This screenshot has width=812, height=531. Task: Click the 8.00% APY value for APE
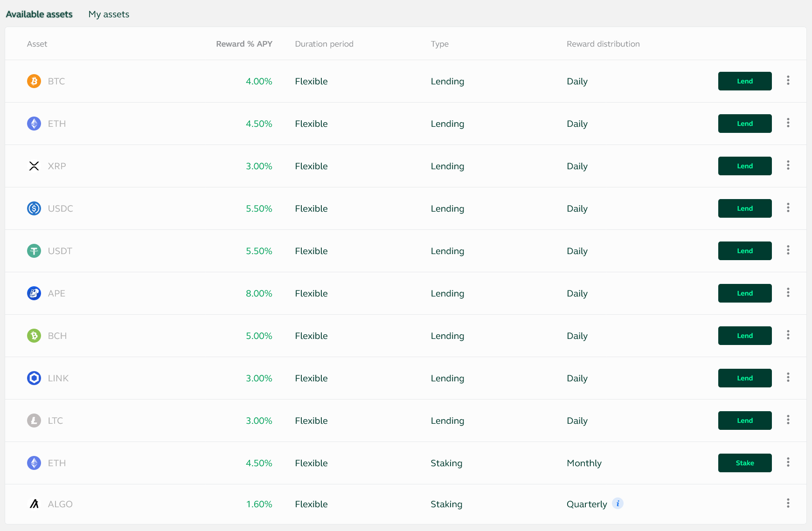[x=259, y=293]
